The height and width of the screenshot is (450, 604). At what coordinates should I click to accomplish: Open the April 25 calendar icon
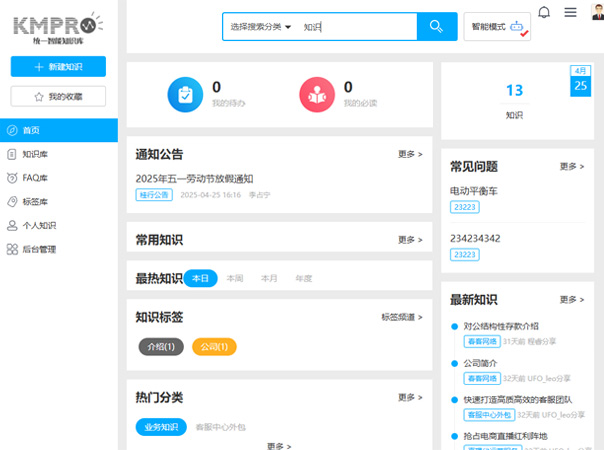[580, 80]
